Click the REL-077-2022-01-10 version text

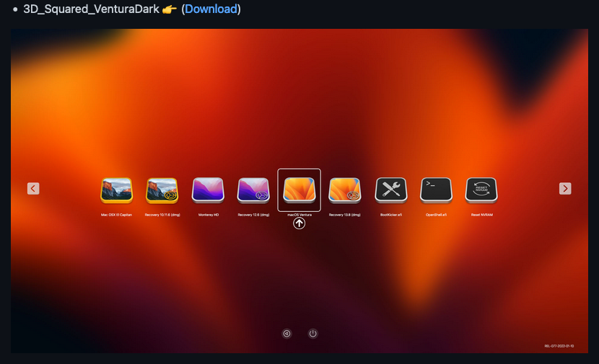(x=559, y=346)
